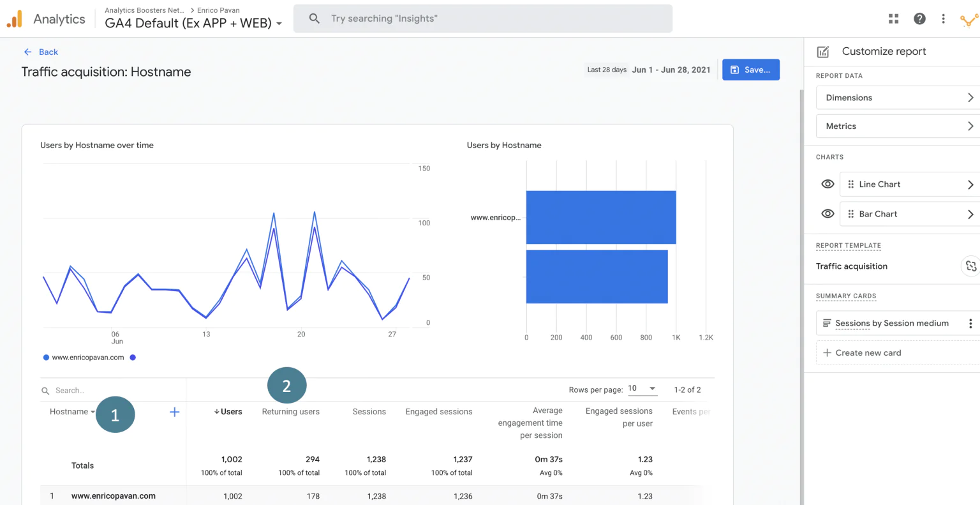
Task: Go Back to the previous page
Action: coord(41,52)
